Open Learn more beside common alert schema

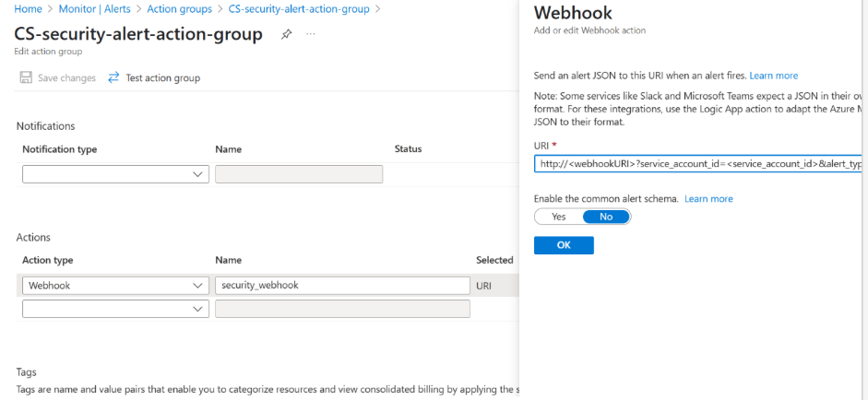pos(708,198)
